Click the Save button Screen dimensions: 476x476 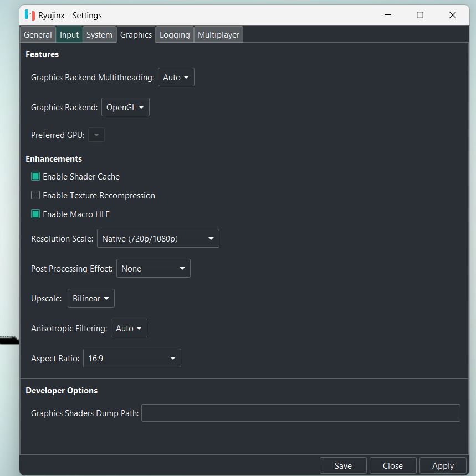pos(343,466)
